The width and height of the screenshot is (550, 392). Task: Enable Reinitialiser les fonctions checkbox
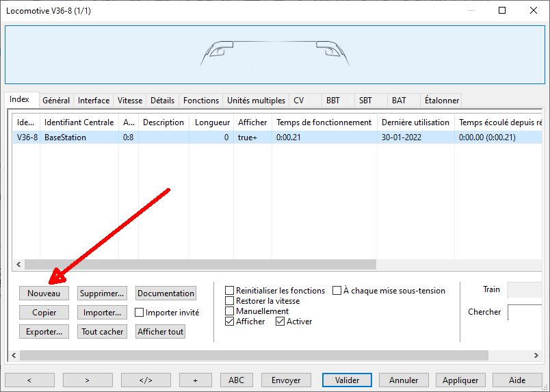229,291
